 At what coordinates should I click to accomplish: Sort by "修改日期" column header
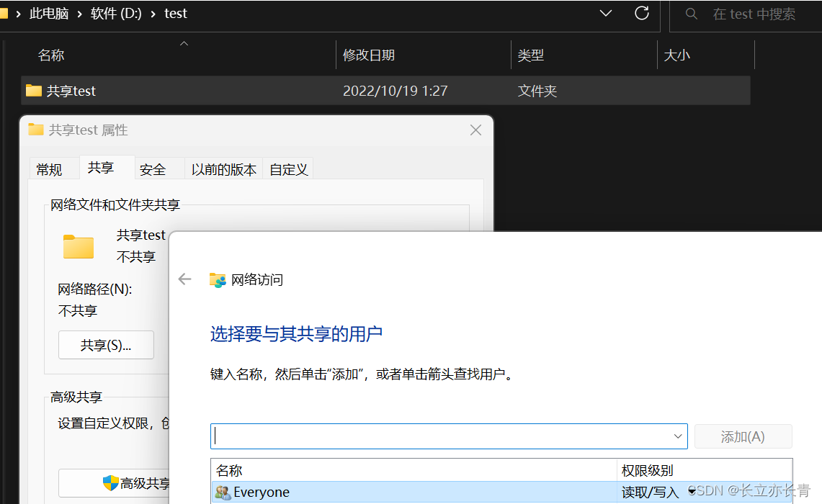coord(369,55)
